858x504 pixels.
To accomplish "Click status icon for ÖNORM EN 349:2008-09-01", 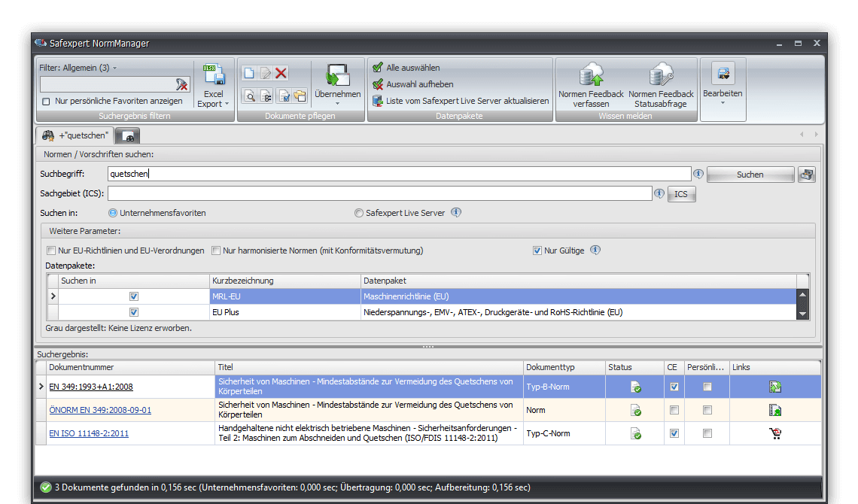I will tap(635, 410).
